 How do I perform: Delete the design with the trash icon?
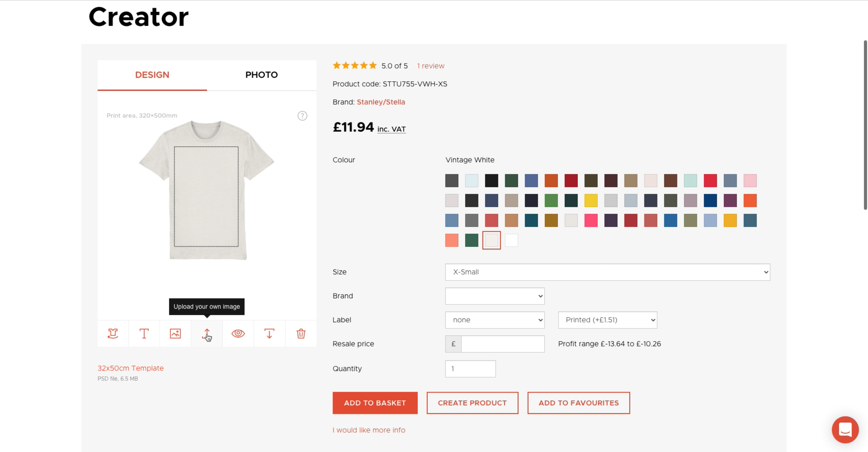point(301,333)
